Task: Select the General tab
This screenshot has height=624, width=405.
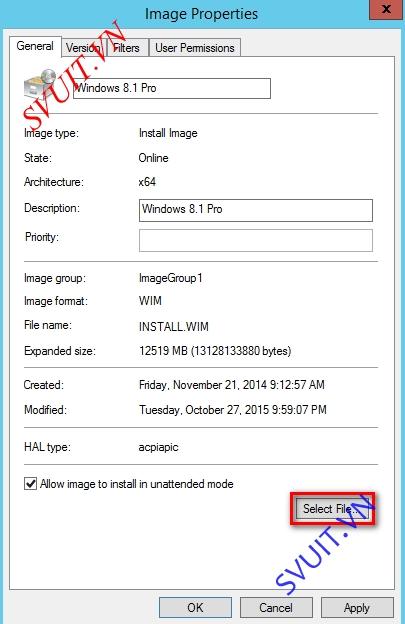Action: point(35,46)
